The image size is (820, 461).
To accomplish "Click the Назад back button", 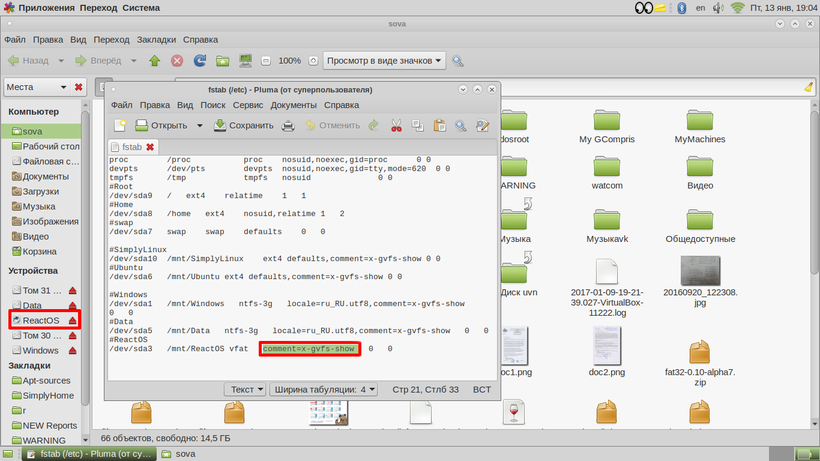I will [x=29, y=61].
